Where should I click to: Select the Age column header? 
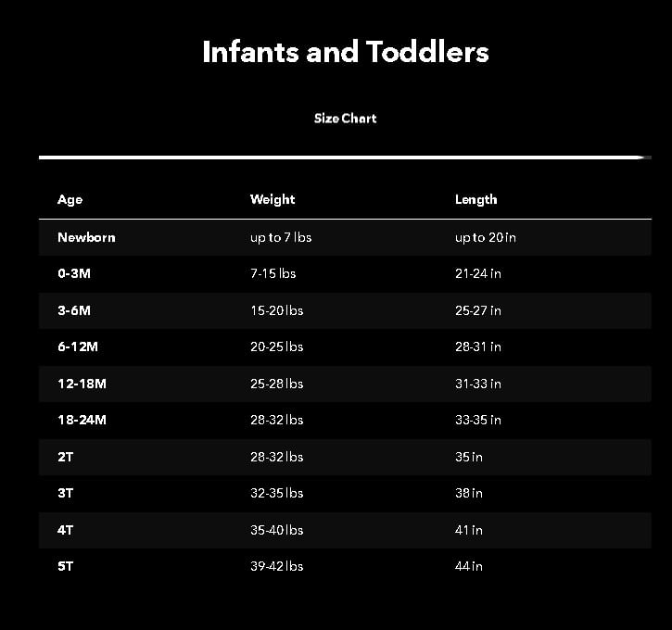[70, 199]
